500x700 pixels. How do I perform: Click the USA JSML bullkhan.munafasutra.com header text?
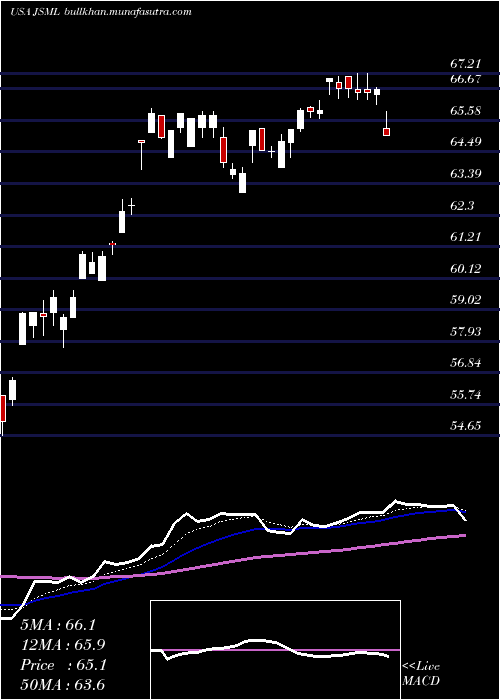[x=101, y=12]
